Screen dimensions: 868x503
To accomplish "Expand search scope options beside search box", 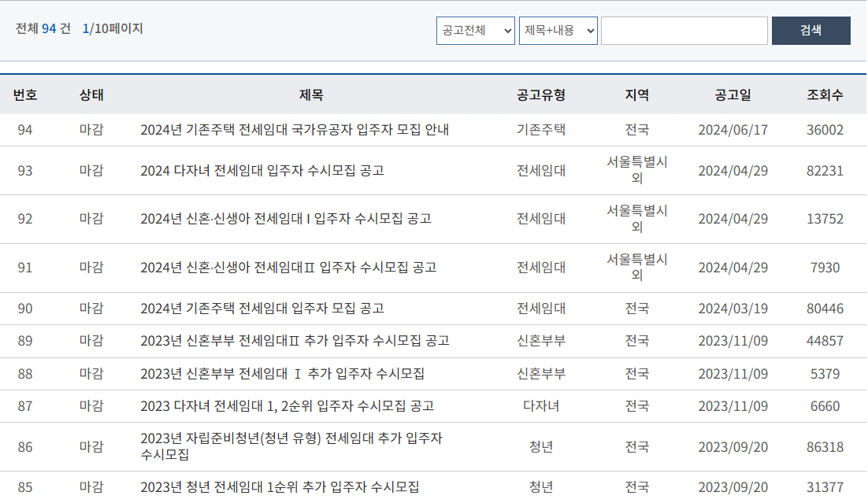I will point(558,30).
